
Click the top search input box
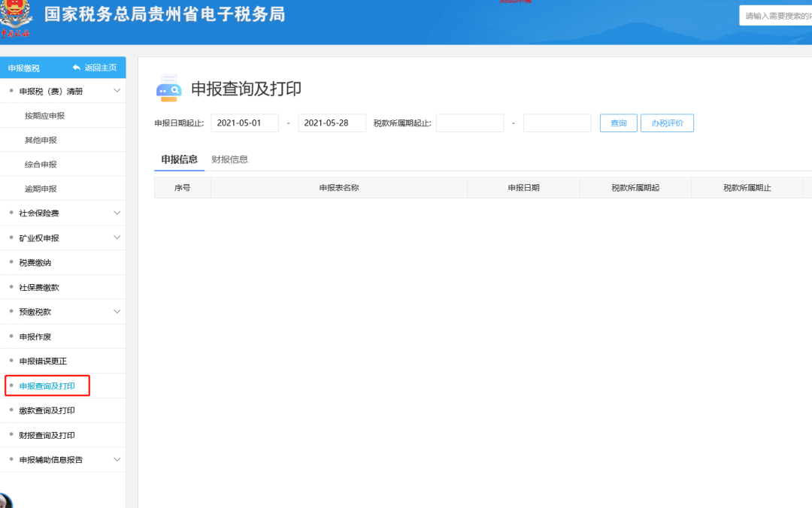(x=776, y=16)
